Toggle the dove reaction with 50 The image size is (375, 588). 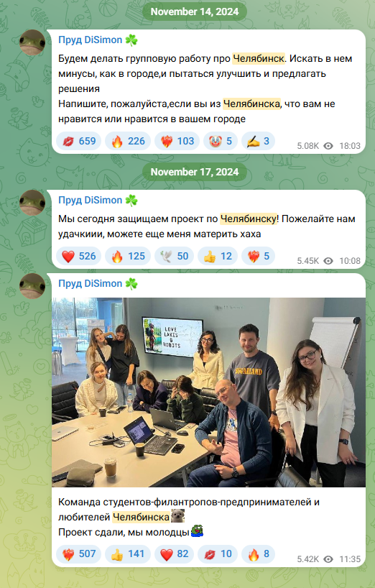[x=174, y=256]
